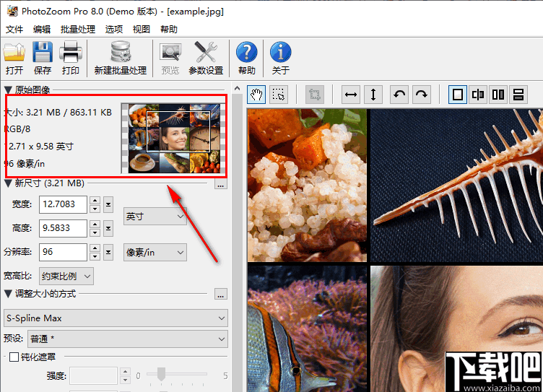The width and height of the screenshot is (543, 392).
Task: Flip image vertically with vertical arrow
Action: [373, 95]
